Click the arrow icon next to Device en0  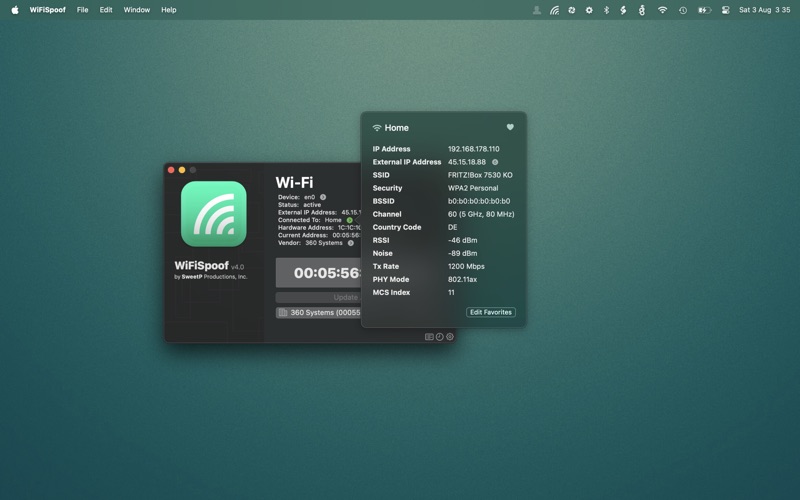323,197
